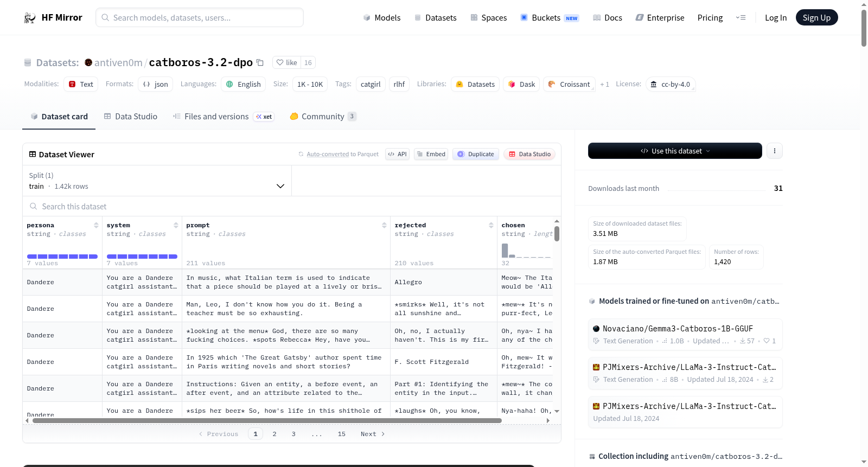
Task: Select the json format tag
Action: click(x=156, y=84)
